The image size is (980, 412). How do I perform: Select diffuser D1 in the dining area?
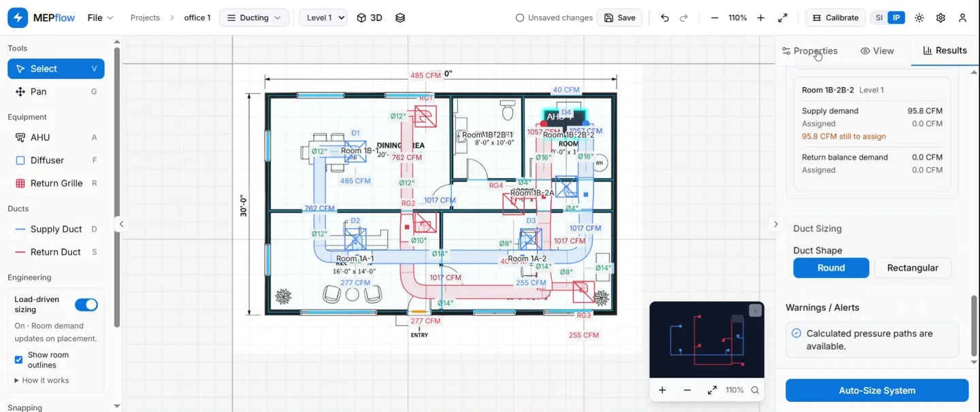click(x=355, y=152)
